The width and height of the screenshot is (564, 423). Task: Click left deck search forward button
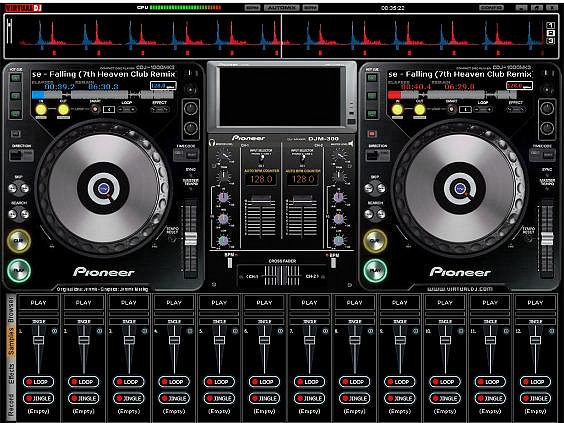point(25,214)
